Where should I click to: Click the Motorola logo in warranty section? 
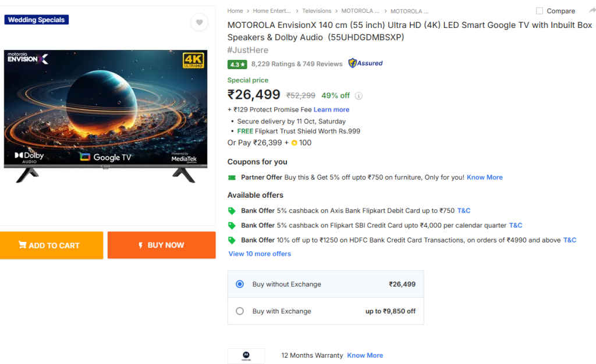click(x=246, y=355)
